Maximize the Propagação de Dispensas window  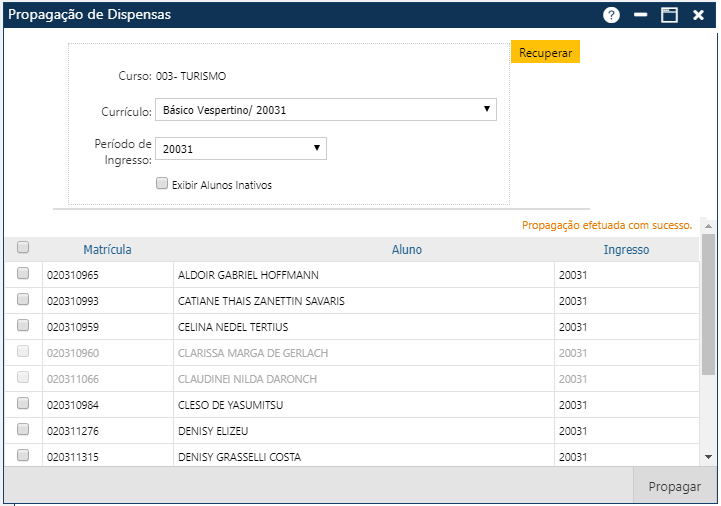tap(669, 15)
